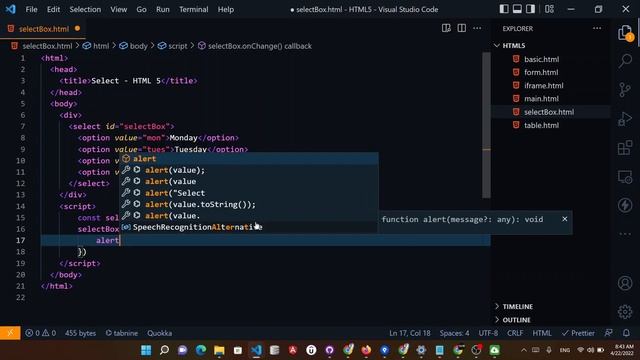Choose the alert(value.toString()); suggestion
Image resolution: width=640 pixels, height=360 pixels.
pos(249,204)
